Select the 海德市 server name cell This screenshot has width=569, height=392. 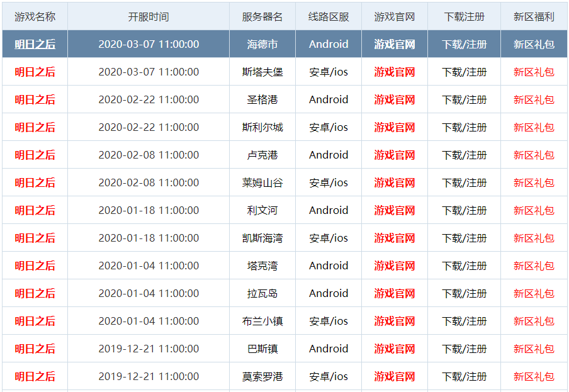[x=262, y=44]
